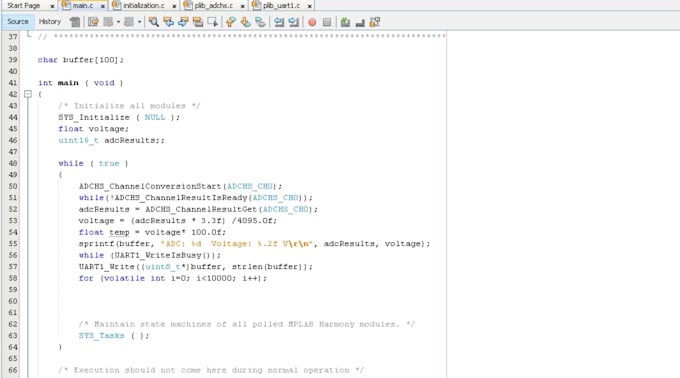Click the Find Selection magnifier icon
The height and width of the screenshot is (378, 680).
click(x=154, y=22)
